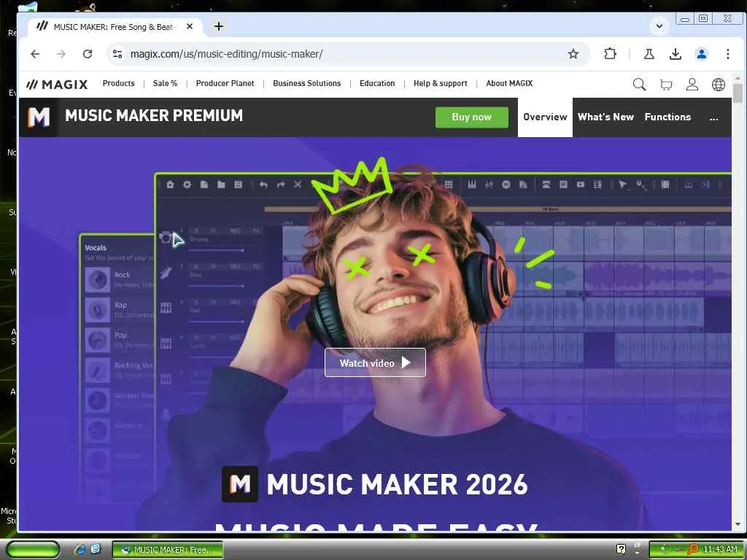
Task: Select the MUSIC MAKER browser tab
Action: tap(115, 27)
